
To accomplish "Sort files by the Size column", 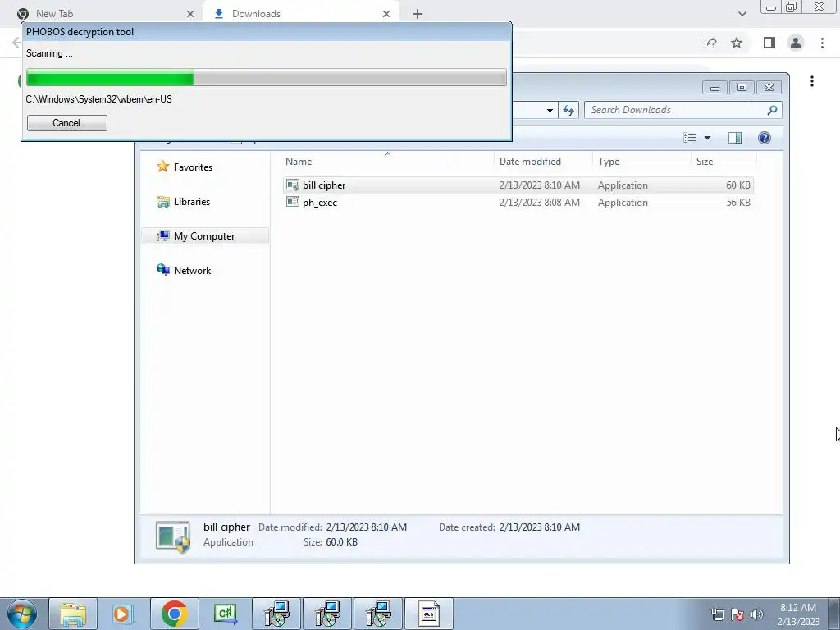I will pos(705,162).
